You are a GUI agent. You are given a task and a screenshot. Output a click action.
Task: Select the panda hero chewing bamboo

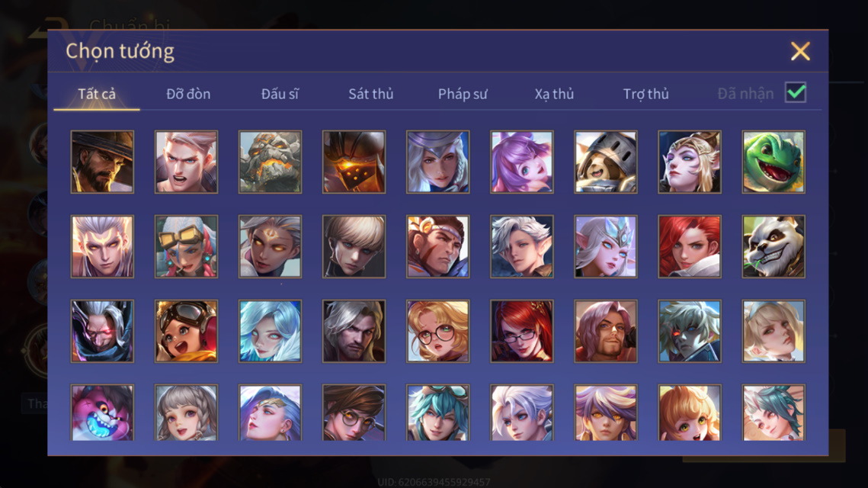click(x=774, y=246)
